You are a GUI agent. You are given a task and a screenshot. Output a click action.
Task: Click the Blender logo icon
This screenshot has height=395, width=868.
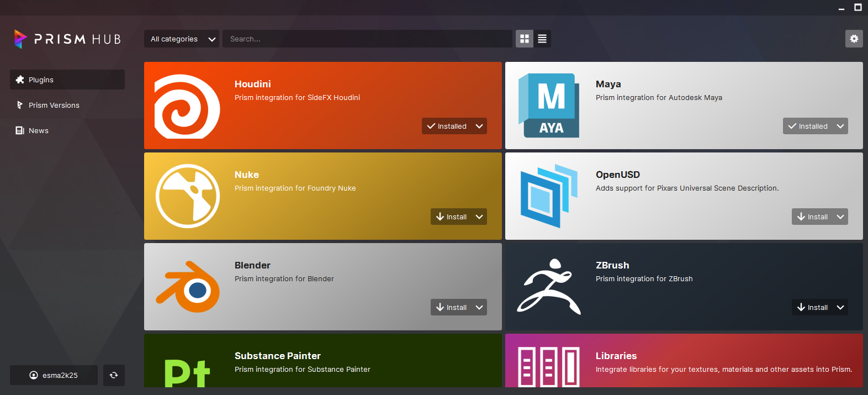[x=188, y=287]
